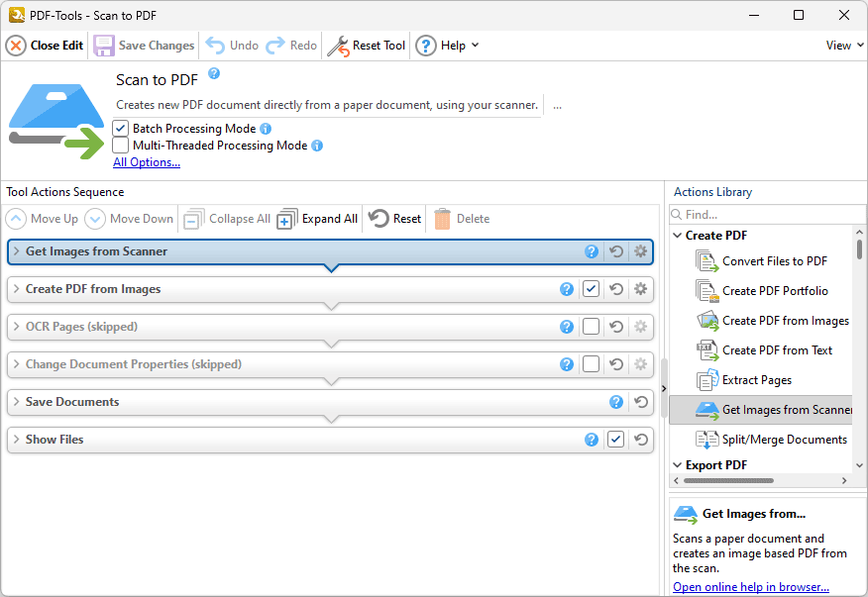
Task: Collapse All actions in the sequence
Action: [x=227, y=219]
